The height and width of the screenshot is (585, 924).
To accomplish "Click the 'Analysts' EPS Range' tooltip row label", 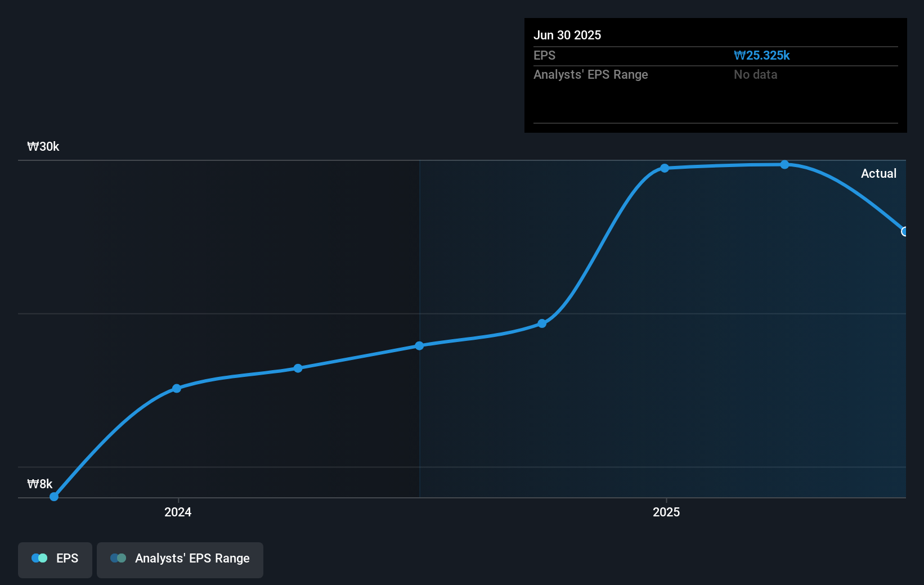I will pos(591,74).
